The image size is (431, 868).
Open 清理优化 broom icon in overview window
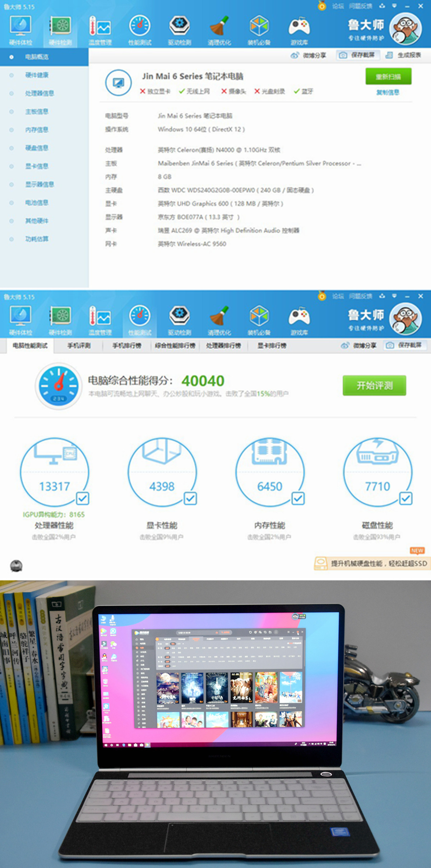[x=219, y=31]
